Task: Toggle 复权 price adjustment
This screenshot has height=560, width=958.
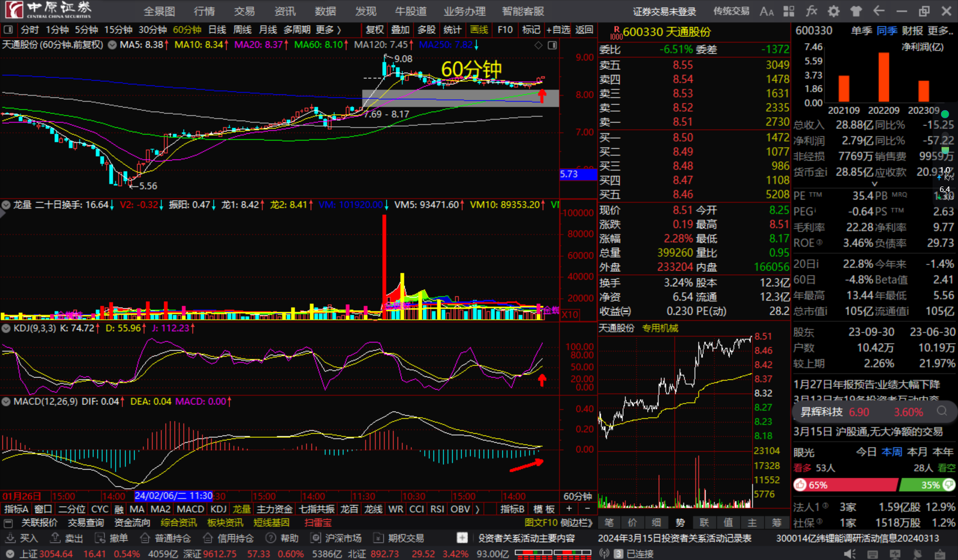Action: 375,30
